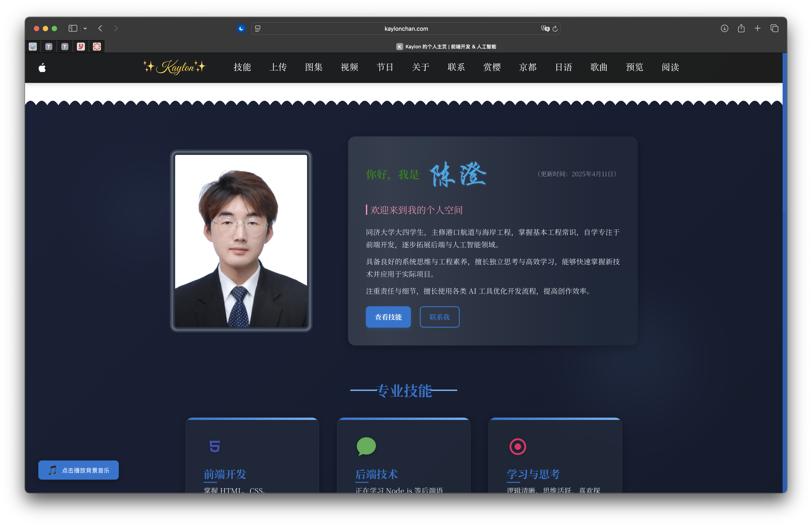Click the 后端技术 card heading
This screenshot has height=526, width=812.
(x=376, y=474)
